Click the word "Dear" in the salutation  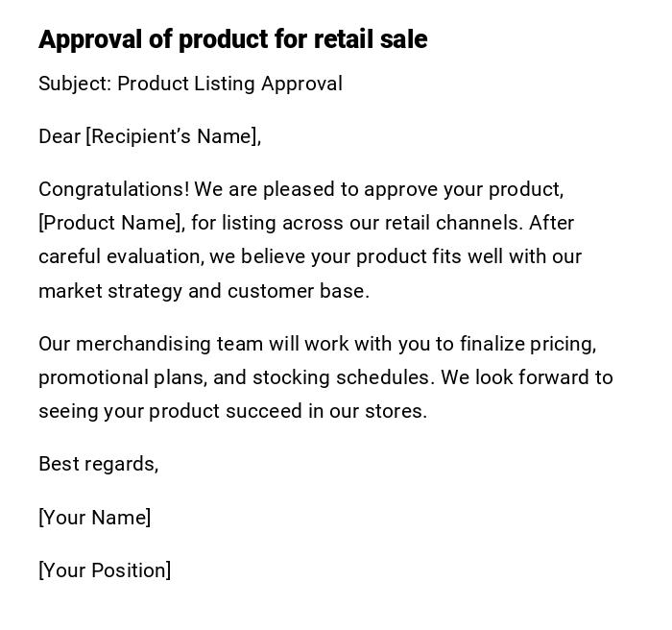[59, 136]
